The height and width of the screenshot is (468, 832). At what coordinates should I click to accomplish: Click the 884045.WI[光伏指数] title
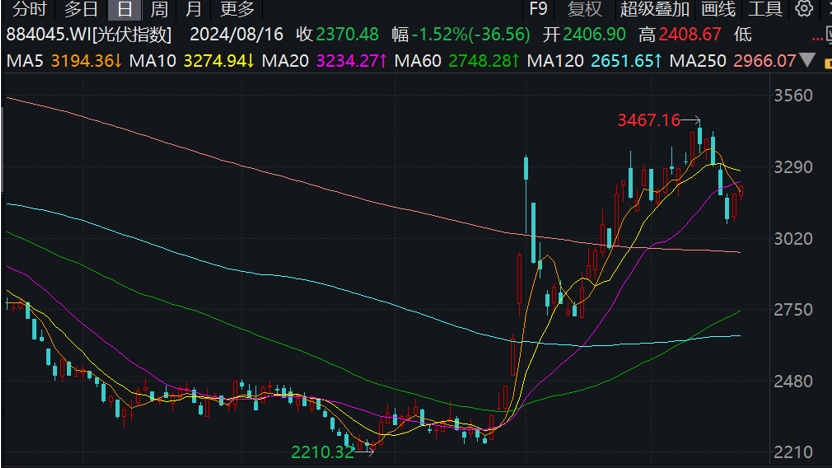pos(89,34)
